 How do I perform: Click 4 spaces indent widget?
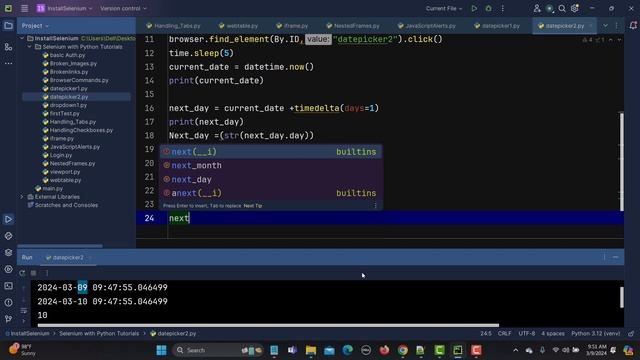click(553, 333)
